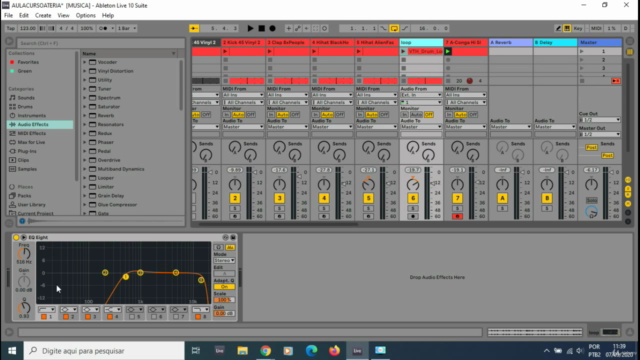
Task: Toggle Adaptive Q On button
Action: click(224, 287)
